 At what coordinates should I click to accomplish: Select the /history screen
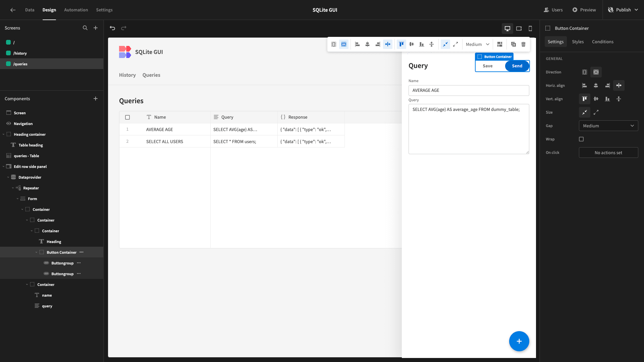click(52, 53)
